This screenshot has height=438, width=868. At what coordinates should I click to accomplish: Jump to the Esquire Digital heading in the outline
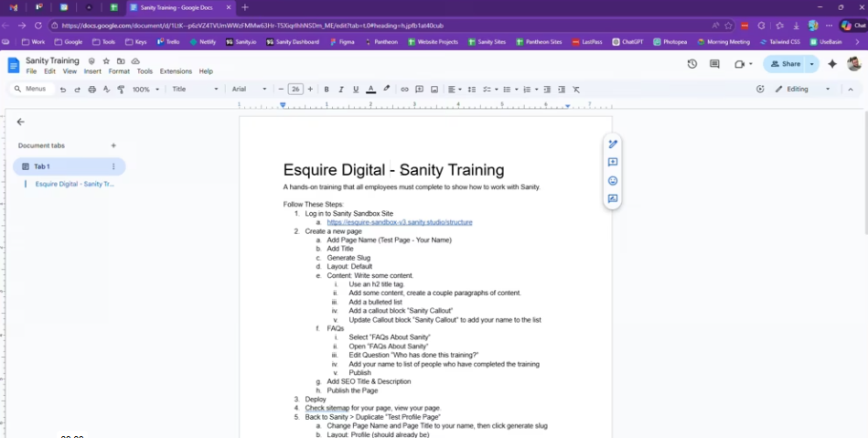[75, 184]
